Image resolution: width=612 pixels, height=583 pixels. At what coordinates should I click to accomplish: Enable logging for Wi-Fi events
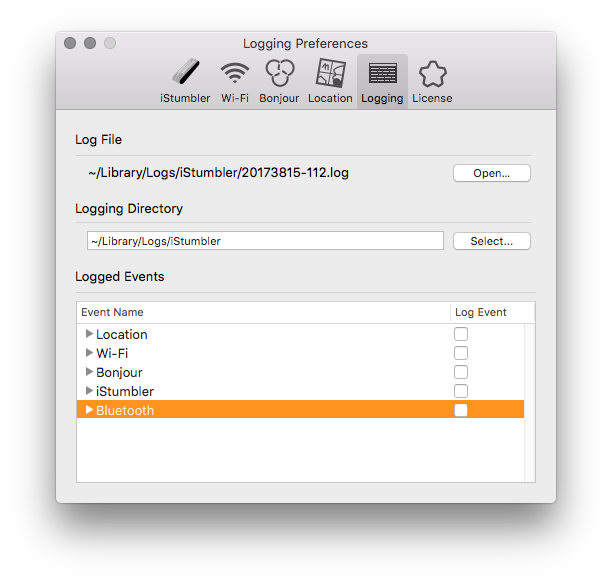pyautogui.click(x=461, y=353)
